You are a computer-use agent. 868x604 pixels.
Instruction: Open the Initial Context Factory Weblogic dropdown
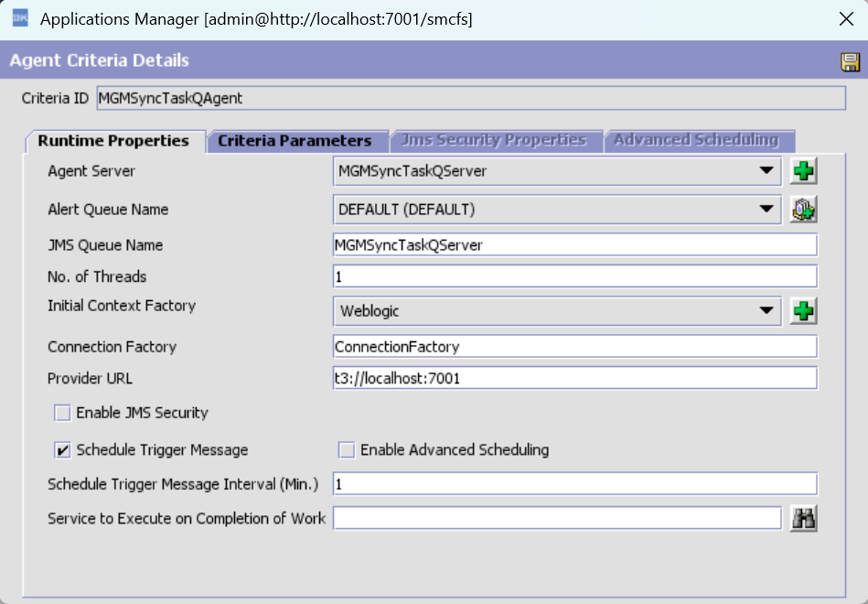tap(765, 311)
